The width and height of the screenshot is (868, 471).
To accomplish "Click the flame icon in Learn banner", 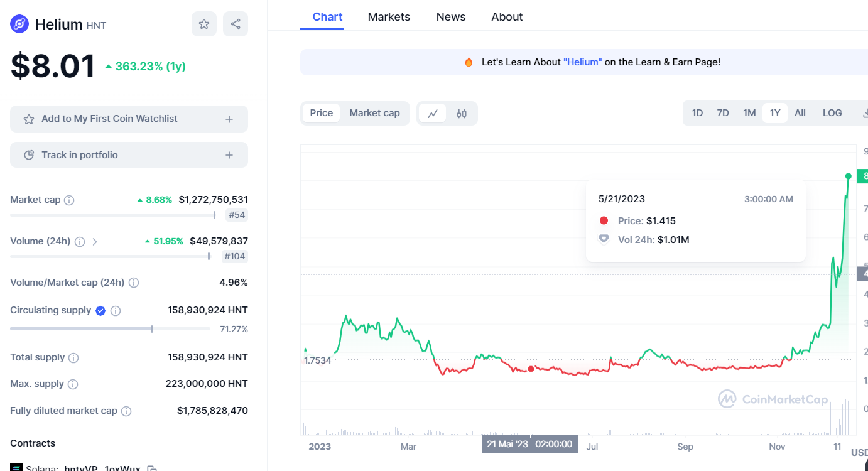I will [469, 62].
